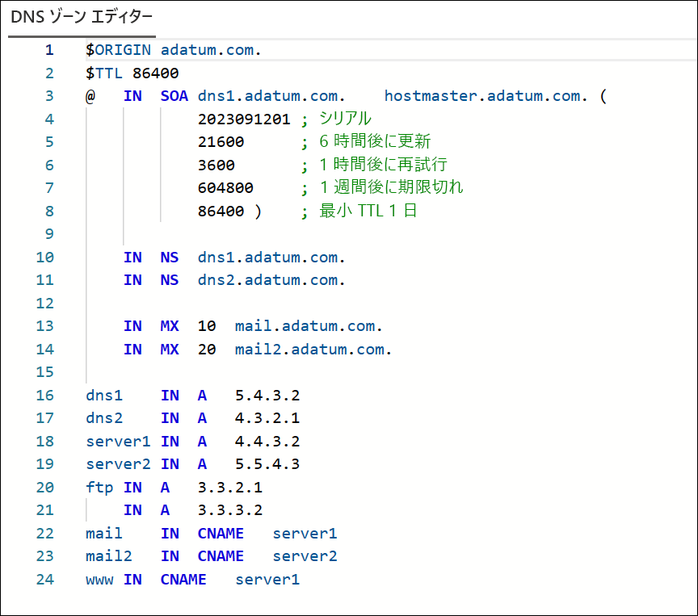This screenshot has width=698, height=616.
Task: Click the 最小 TTL 1 日 comment
Action: 368,212
